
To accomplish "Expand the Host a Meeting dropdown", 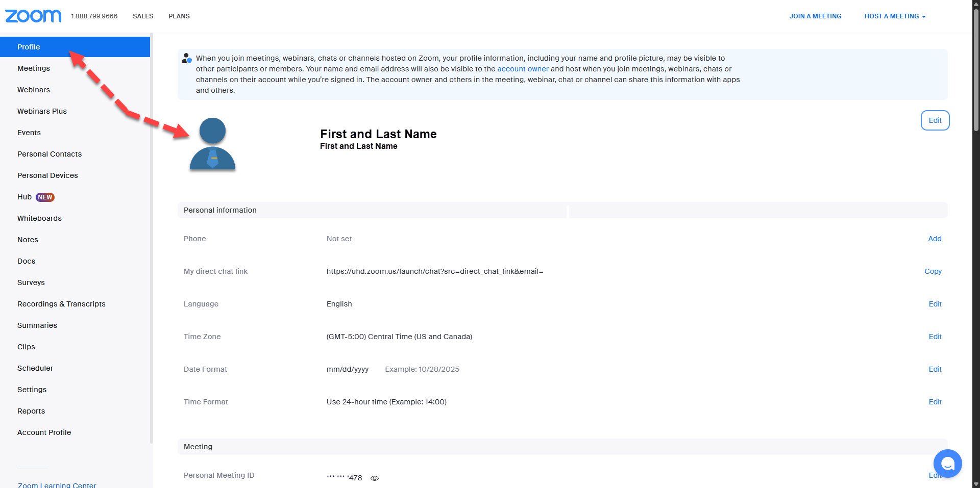I will pyautogui.click(x=895, y=16).
